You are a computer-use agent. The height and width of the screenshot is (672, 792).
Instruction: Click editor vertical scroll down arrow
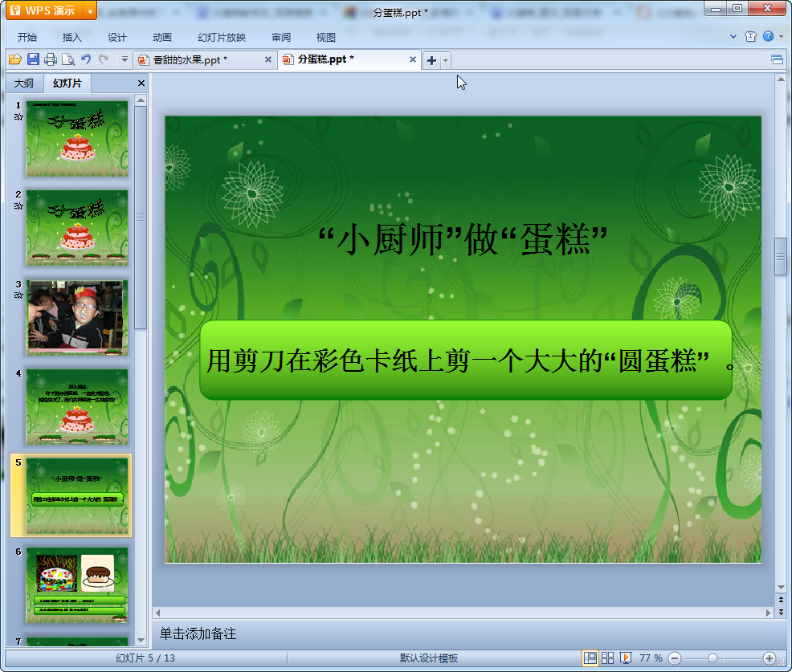click(781, 587)
